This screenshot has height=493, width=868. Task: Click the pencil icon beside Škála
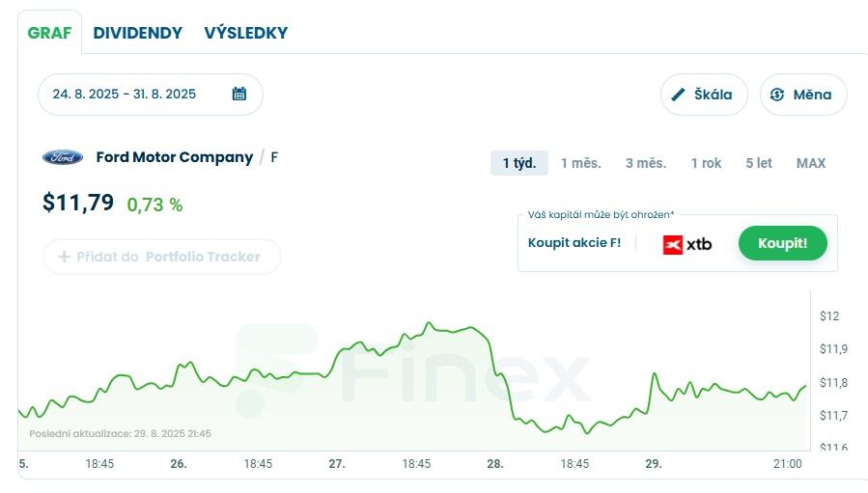click(x=678, y=95)
